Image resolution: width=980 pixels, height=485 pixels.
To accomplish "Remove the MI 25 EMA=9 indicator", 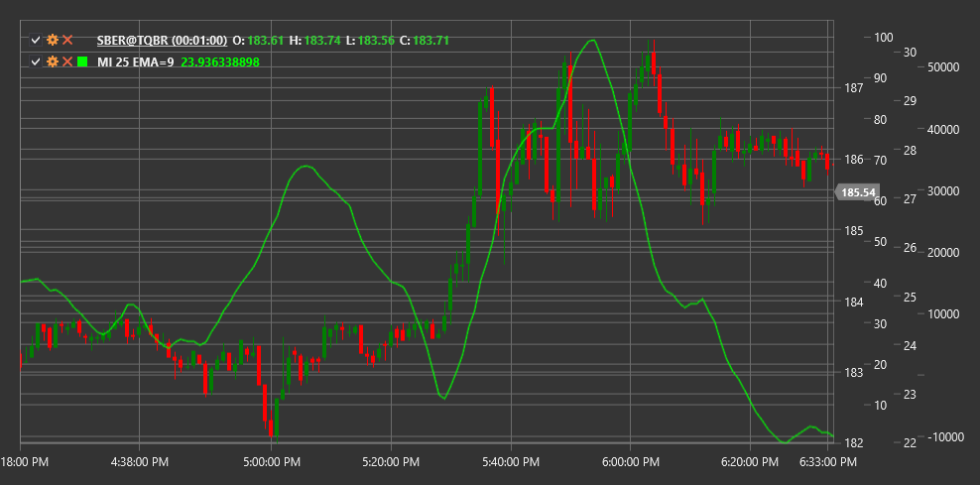I will pos(67,61).
